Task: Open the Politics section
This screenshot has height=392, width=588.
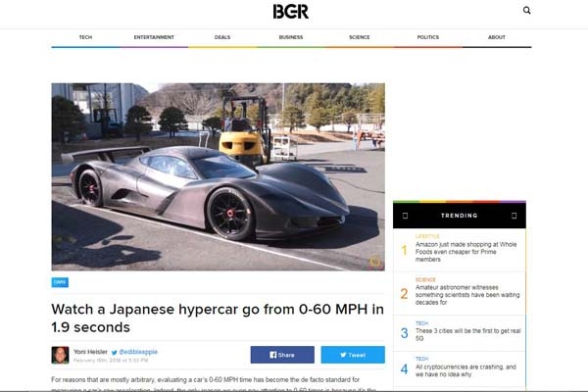Action: (x=428, y=37)
